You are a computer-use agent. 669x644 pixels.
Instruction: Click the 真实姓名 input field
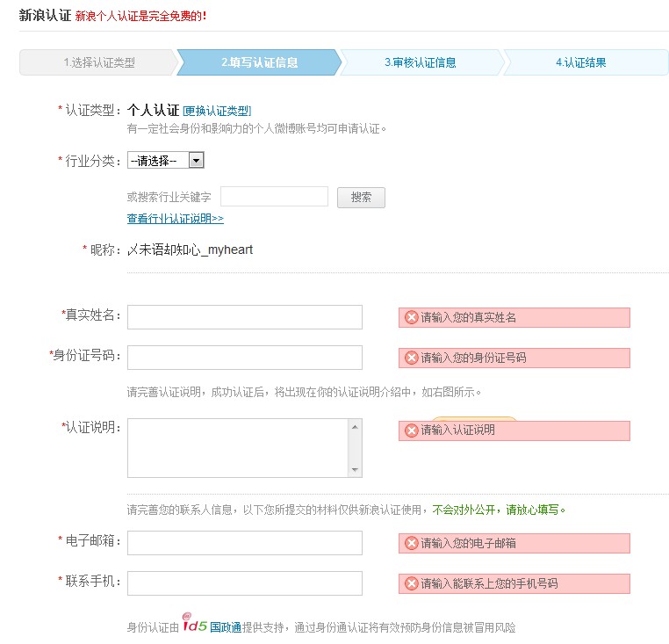click(245, 317)
